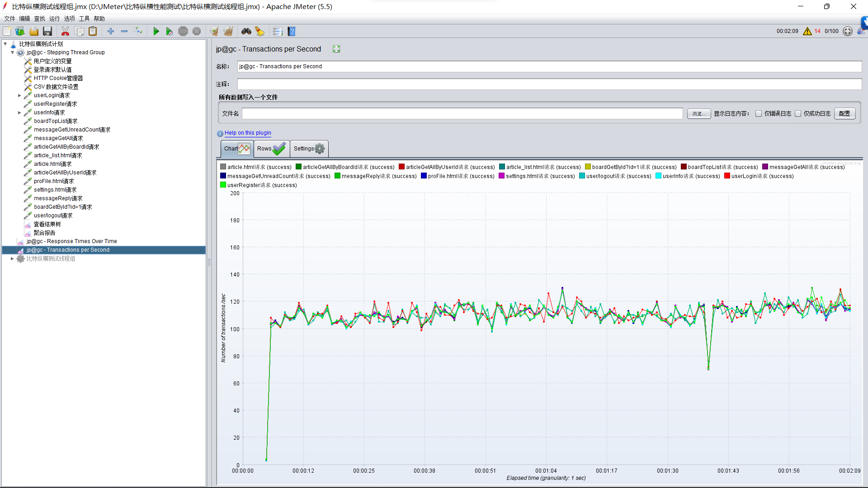The height and width of the screenshot is (488, 868).
Task: Click the warning triangle error indicator
Action: click(x=807, y=31)
